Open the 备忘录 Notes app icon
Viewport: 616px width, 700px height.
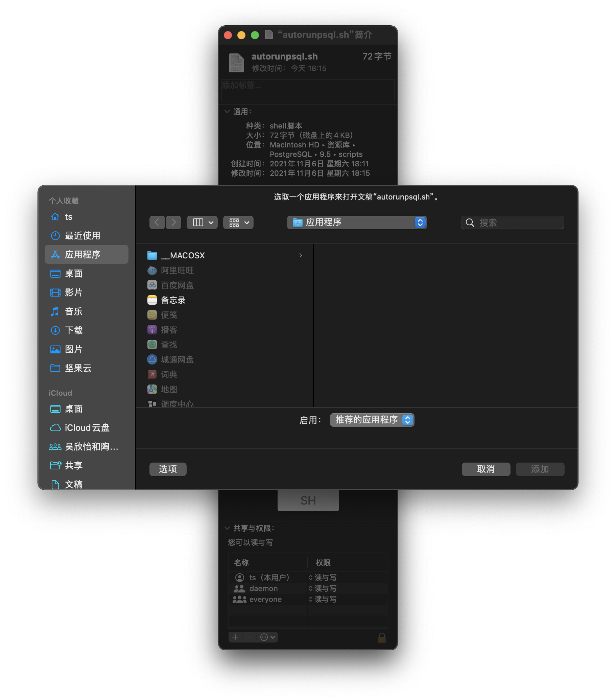(x=173, y=300)
